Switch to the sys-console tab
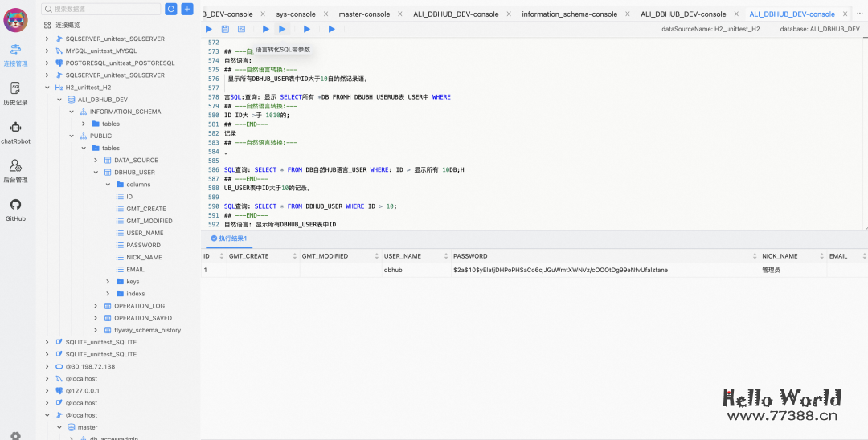Image resolution: width=868 pixels, height=440 pixels. [295, 14]
